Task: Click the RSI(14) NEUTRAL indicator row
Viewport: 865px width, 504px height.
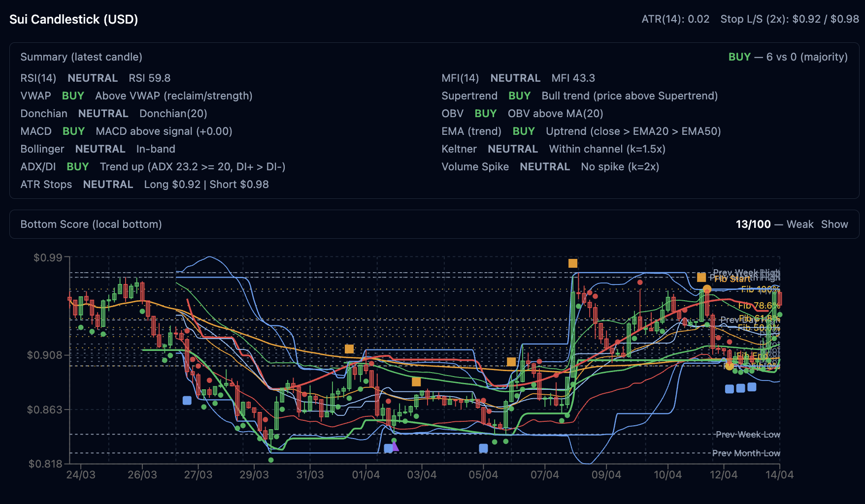Action: [x=96, y=78]
